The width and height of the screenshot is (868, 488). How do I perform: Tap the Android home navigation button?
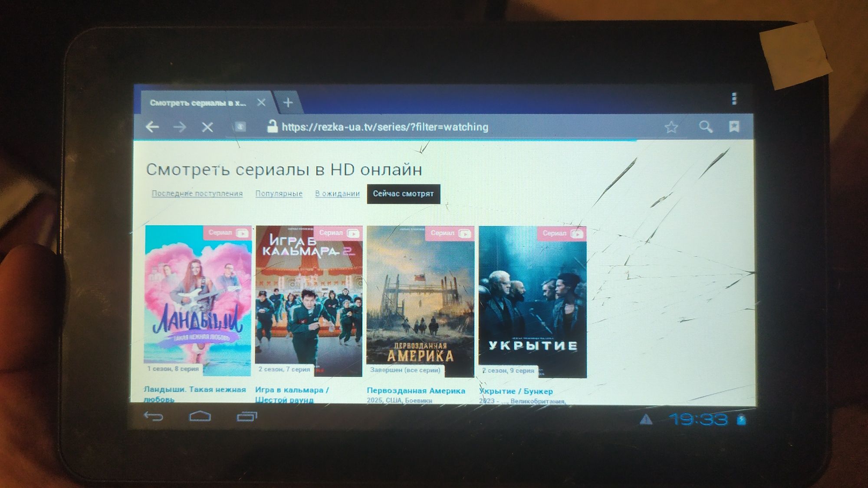[x=200, y=416]
